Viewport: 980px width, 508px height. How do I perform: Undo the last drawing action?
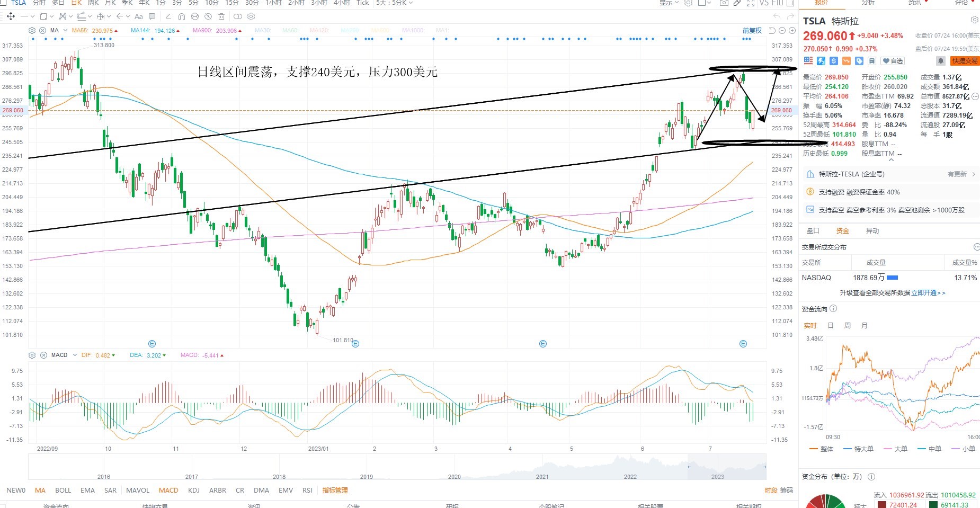click(x=777, y=16)
